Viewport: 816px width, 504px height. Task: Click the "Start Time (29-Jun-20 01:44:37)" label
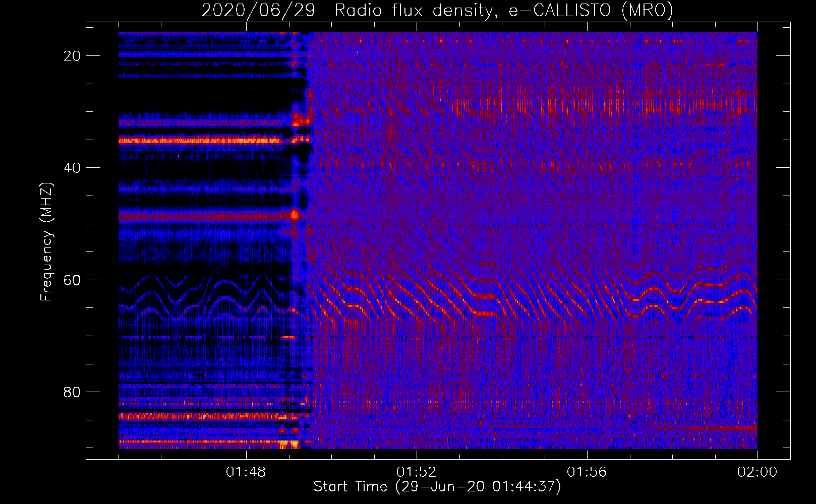[x=437, y=487]
